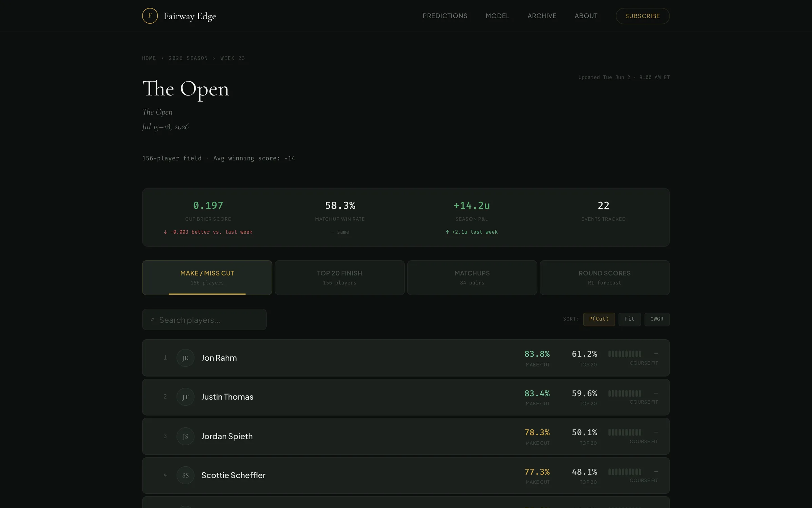812x508 pixels.
Task: Open Scottie Scheffler's player row
Action: [x=406, y=475]
